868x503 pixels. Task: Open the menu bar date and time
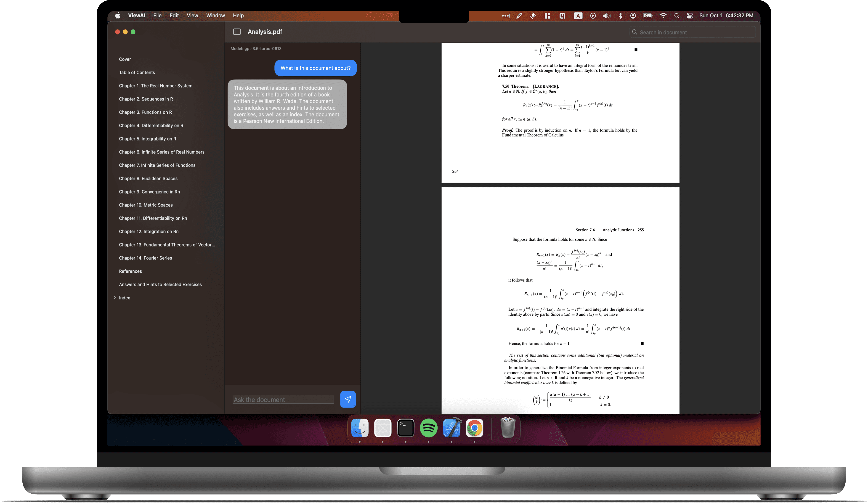click(x=726, y=16)
